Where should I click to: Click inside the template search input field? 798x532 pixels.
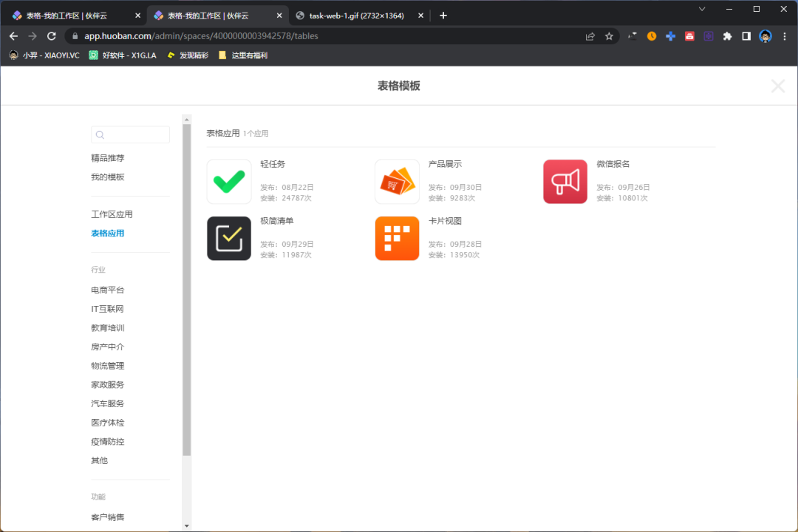133,134
